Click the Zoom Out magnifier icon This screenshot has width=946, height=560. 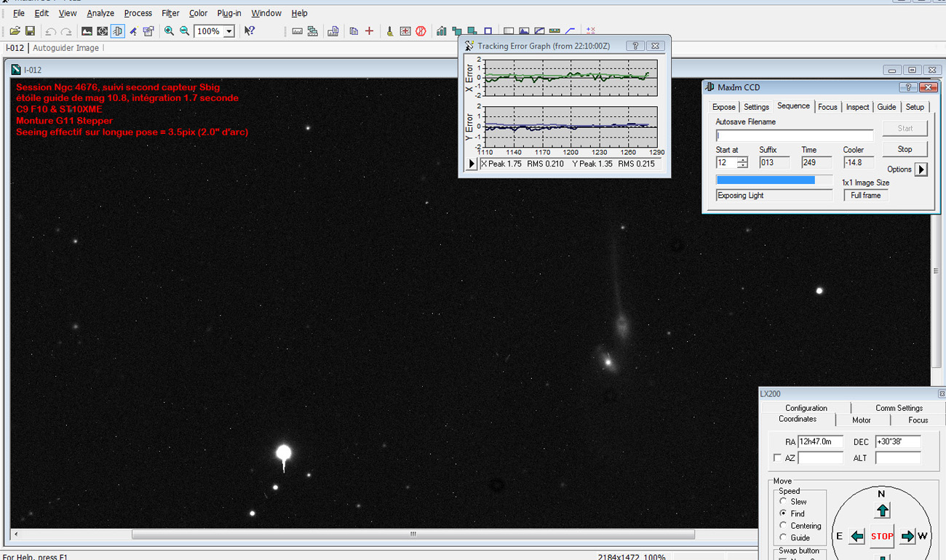184,31
